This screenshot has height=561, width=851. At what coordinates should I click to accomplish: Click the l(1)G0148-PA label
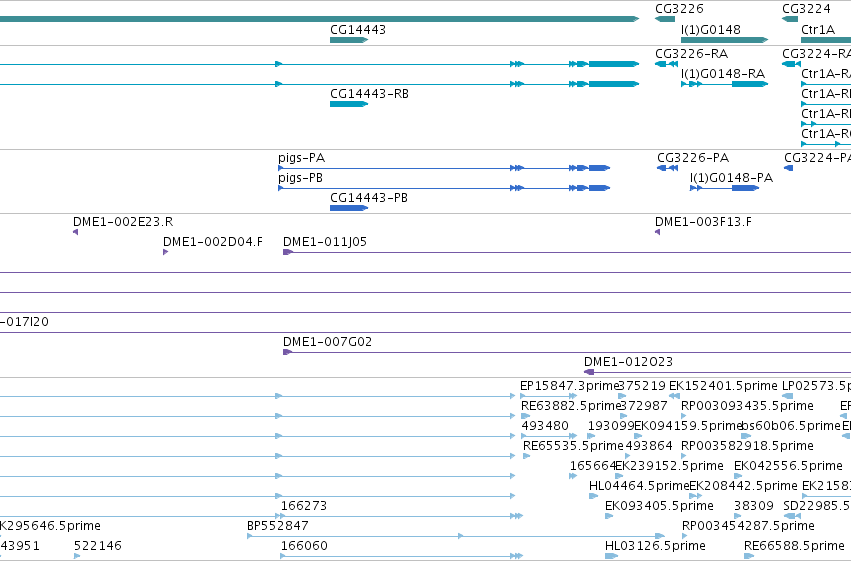pos(731,178)
